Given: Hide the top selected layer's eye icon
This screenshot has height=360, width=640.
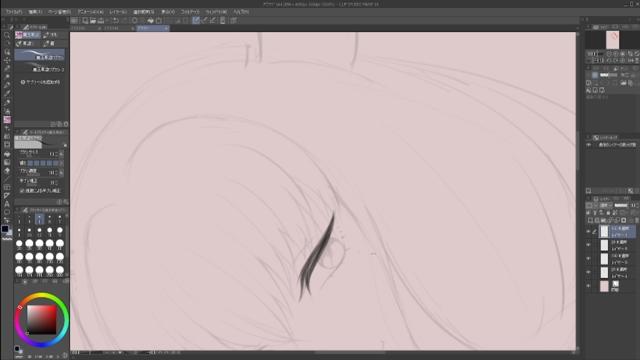Looking at the screenshot, I should coord(589,231).
